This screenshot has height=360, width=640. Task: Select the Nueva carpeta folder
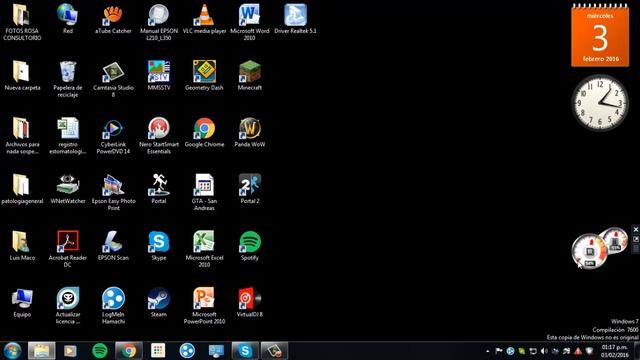coord(22,76)
